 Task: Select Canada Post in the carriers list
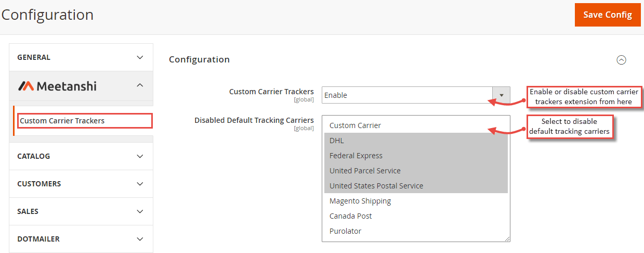(416, 216)
